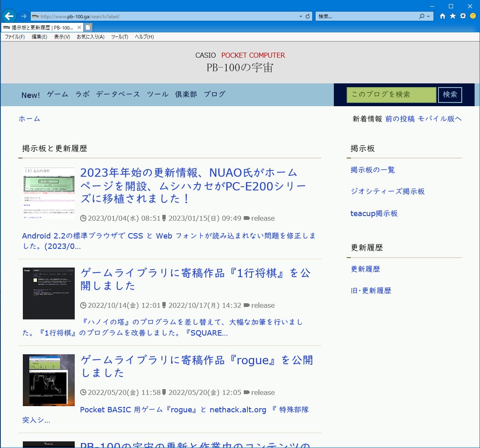Viewport: 480px width, 448px height.
Task: Click the pencil icon beside 2022/05/20(金) 12:05
Action: (x=164, y=392)
